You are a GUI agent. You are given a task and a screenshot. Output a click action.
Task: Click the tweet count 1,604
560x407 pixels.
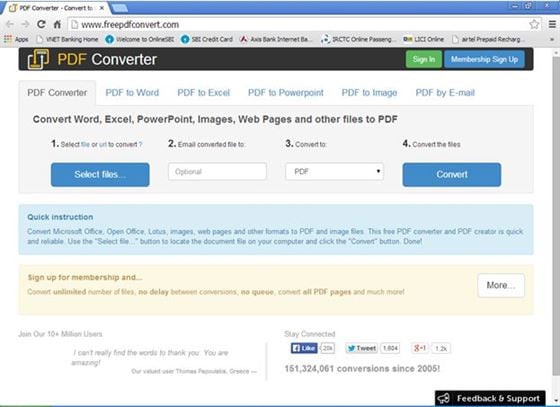click(x=390, y=348)
